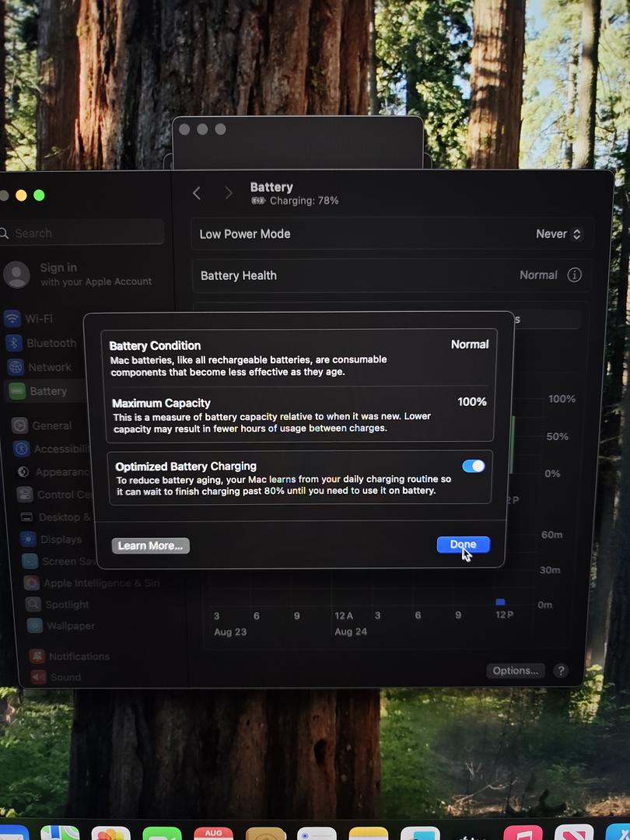Click the question mark help button
The image size is (630, 840).
(x=561, y=670)
